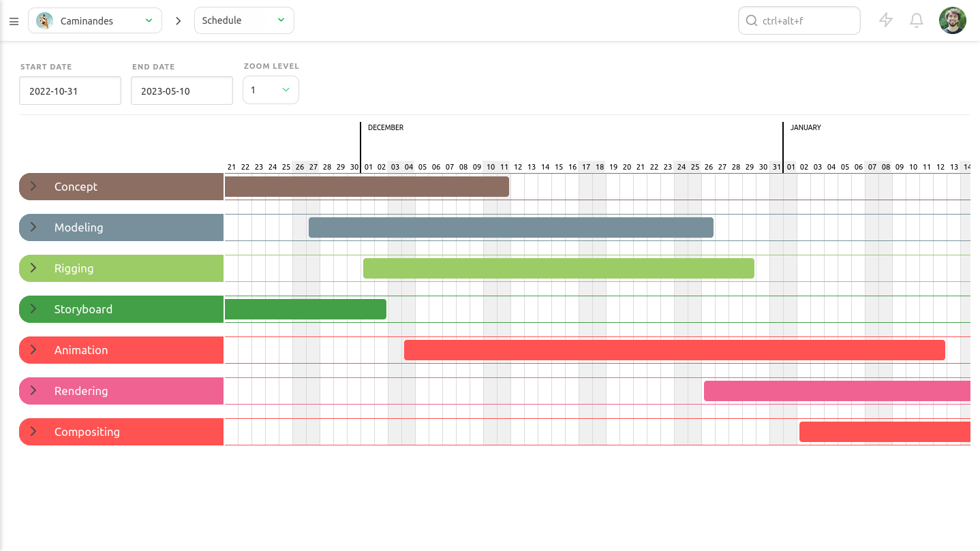This screenshot has height=551, width=980.
Task: Expand the Modeling task type row
Action: (33, 227)
